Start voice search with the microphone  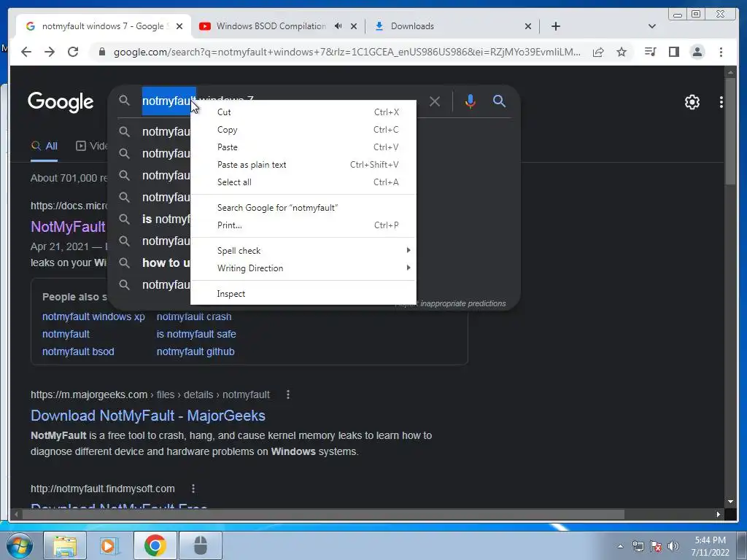(471, 101)
